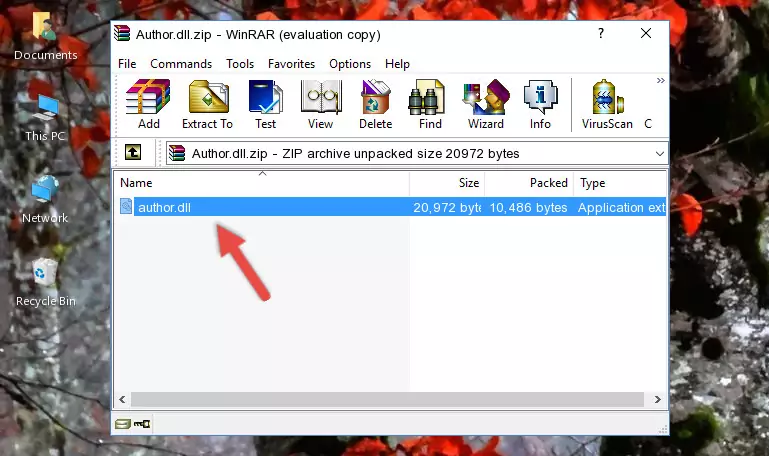Click the status bar key password icon
Image resolution: width=769 pixels, height=456 pixels.
pos(142,424)
